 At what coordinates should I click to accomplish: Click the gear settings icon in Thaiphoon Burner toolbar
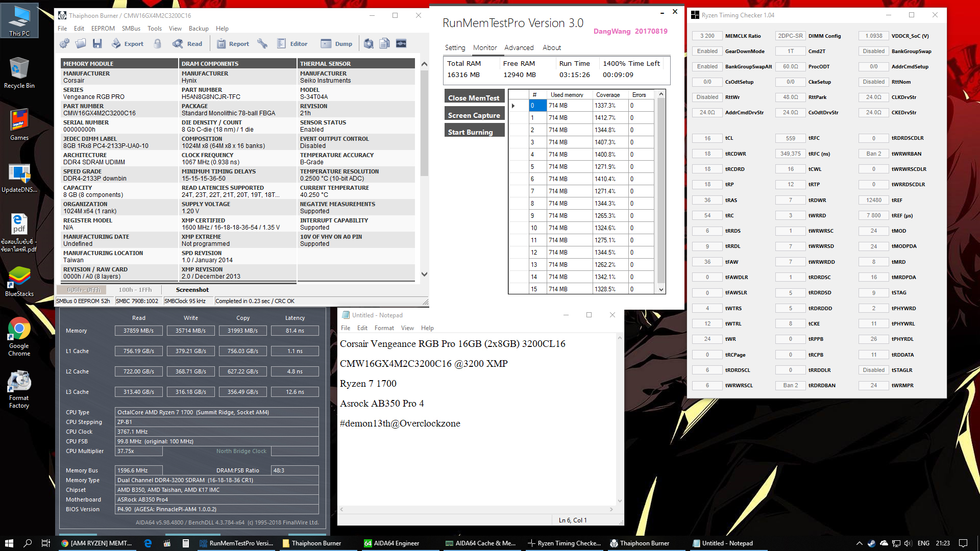pos(64,44)
